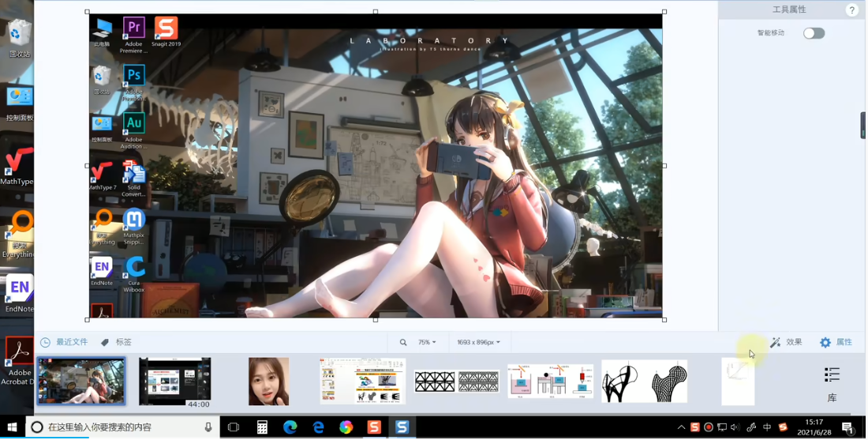Select the girl portrait thumbnail
Viewport: 868px width, 440px height.
pyautogui.click(x=268, y=382)
